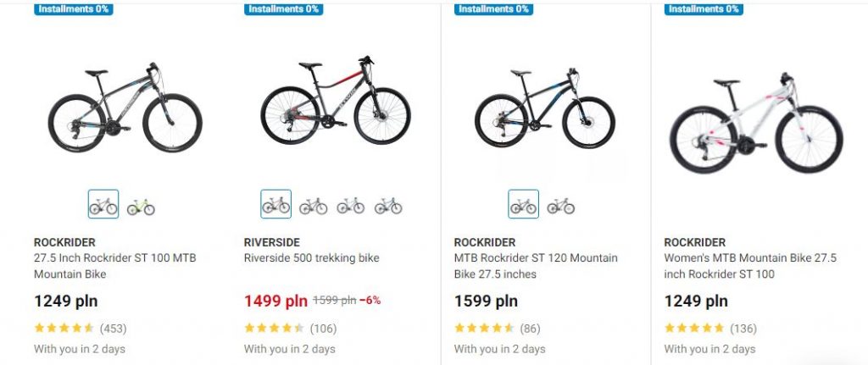Select the first Riverside 500 variant thumbnail

[275, 205]
